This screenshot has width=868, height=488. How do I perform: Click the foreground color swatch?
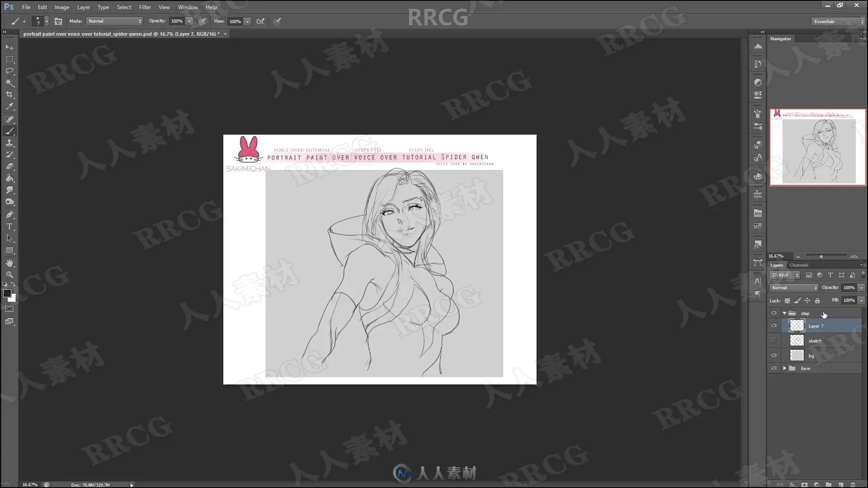click(x=7, y=294)
